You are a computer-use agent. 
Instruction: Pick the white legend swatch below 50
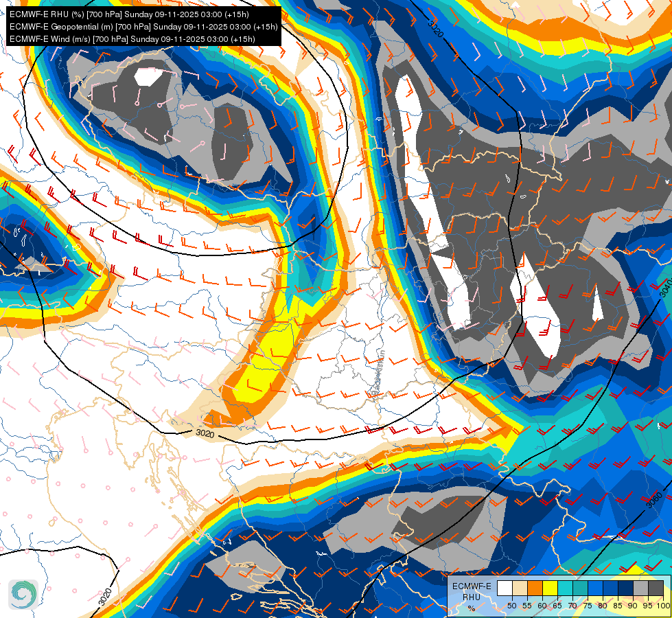point(505,588)
